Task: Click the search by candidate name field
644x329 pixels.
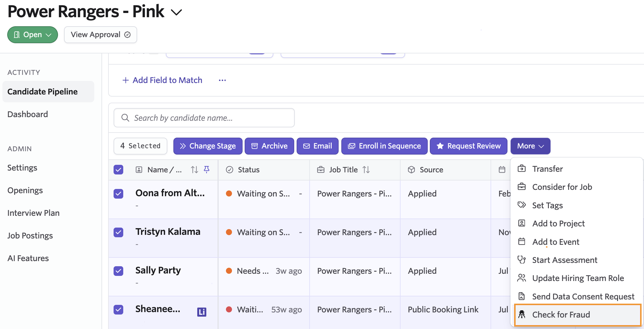Action: click(204, 118)
